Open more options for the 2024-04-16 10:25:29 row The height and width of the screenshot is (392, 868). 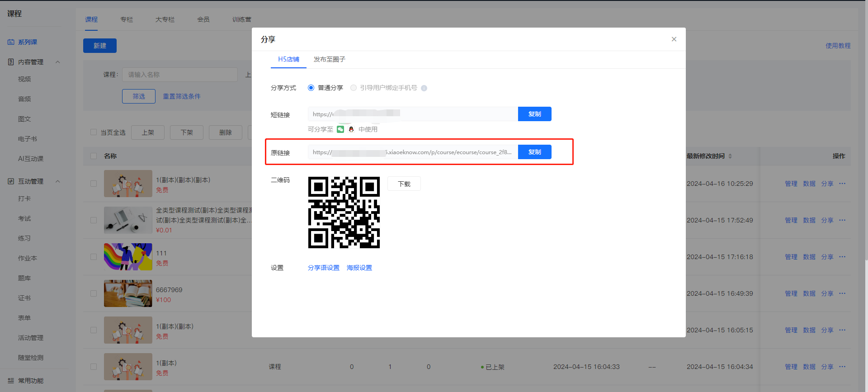pos(842,184)
